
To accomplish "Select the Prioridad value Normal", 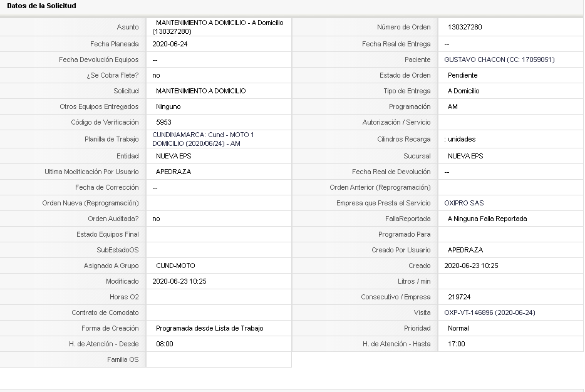I will pyautogui.click(x=458, y=328).
